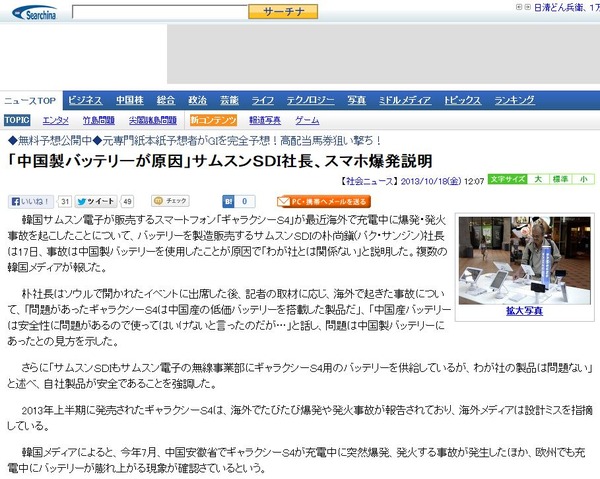Screen dimensions: 600x479
Task: Open the トピックス menu item
Action: click(462, 100)
